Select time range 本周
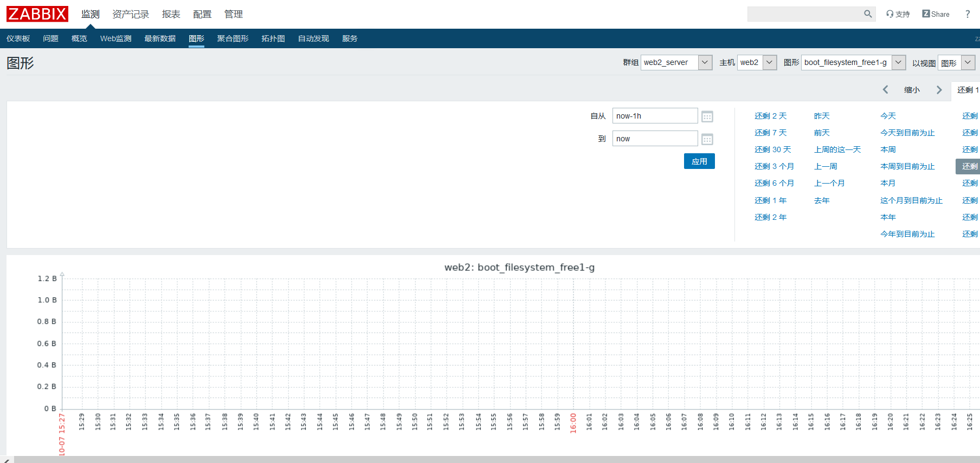The image size is (980, 463). pyautogui.click(x=888, y=149)
